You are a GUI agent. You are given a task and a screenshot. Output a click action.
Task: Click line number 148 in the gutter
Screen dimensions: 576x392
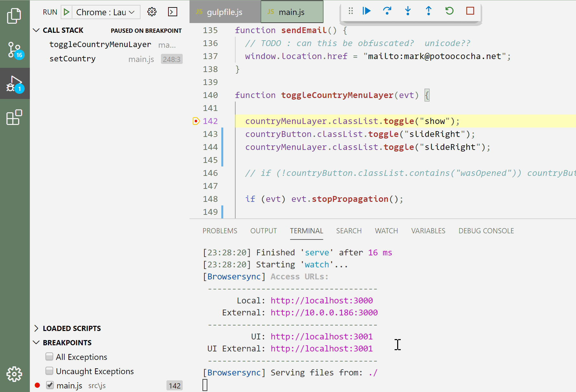pyautogui.click(x=210, y=199)
